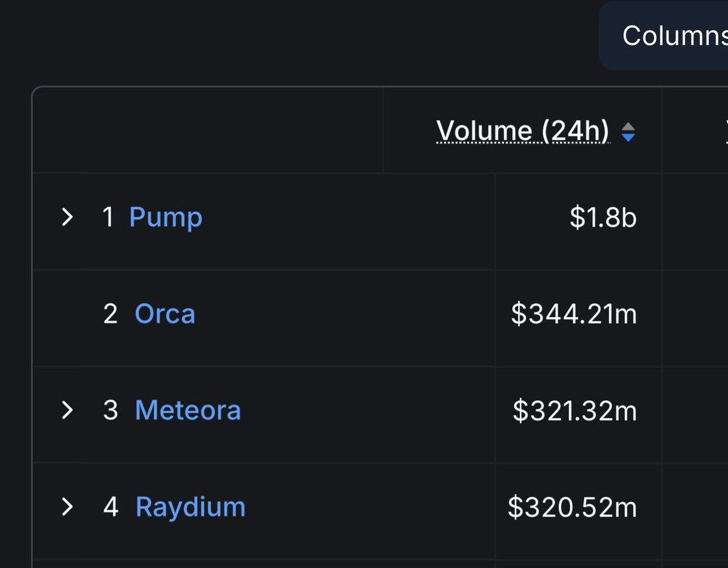Open the Pump protocol link
The image size is (728, 568).
pyautogui.click(x=166, y=217)
